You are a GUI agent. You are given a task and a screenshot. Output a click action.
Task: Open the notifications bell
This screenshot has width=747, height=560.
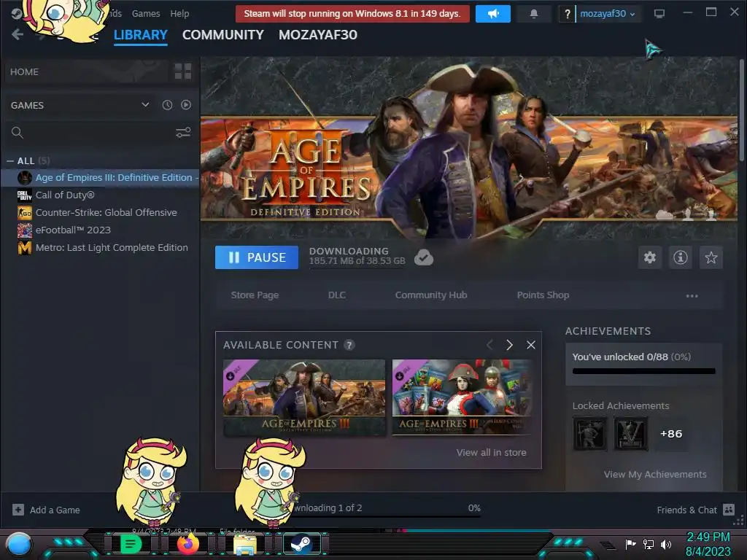click(x=534, y=14)
